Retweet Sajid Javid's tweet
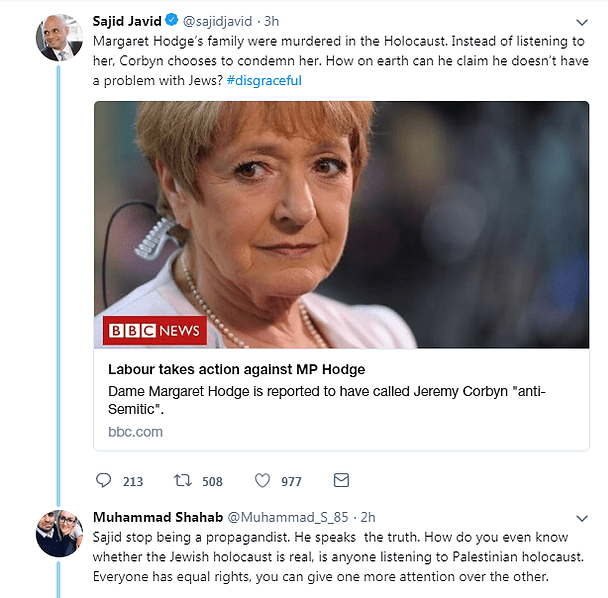608x598 pixels. tap(182, 480)
